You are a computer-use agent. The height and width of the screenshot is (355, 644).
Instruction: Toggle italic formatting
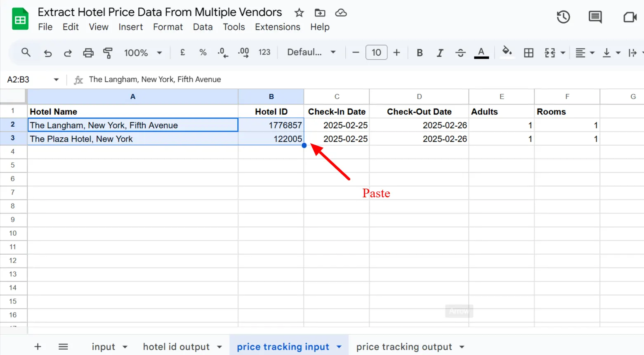pyautogui.click(x=440, y=53)
